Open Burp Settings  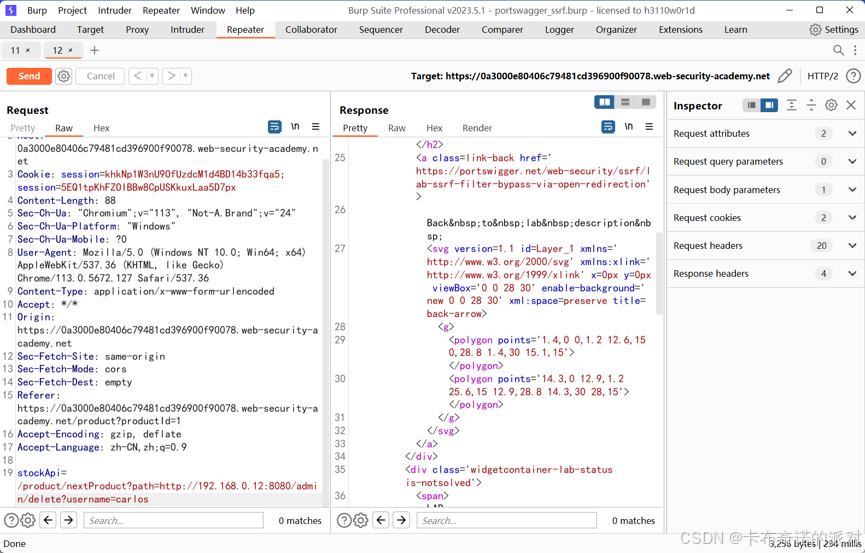coord(834,30)
